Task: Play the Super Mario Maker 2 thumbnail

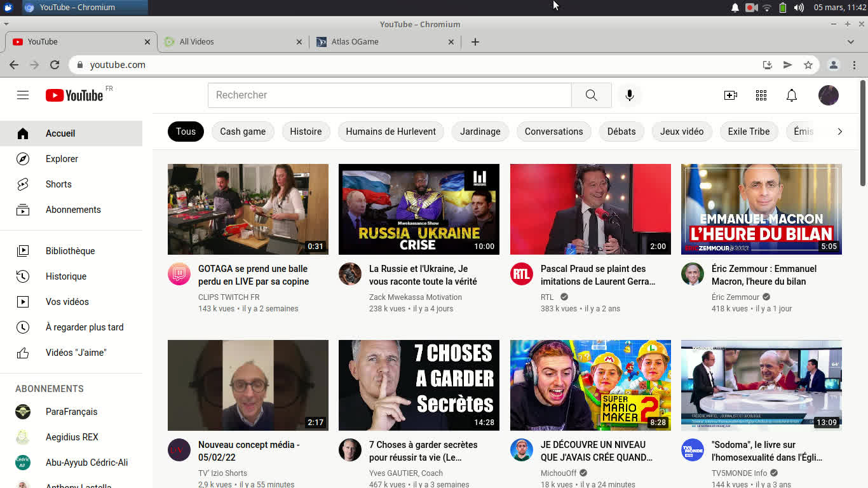Action: (590, 385)
